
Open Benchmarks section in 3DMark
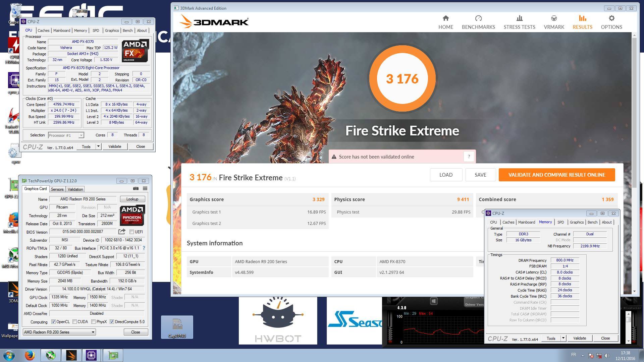click(478, 22)
